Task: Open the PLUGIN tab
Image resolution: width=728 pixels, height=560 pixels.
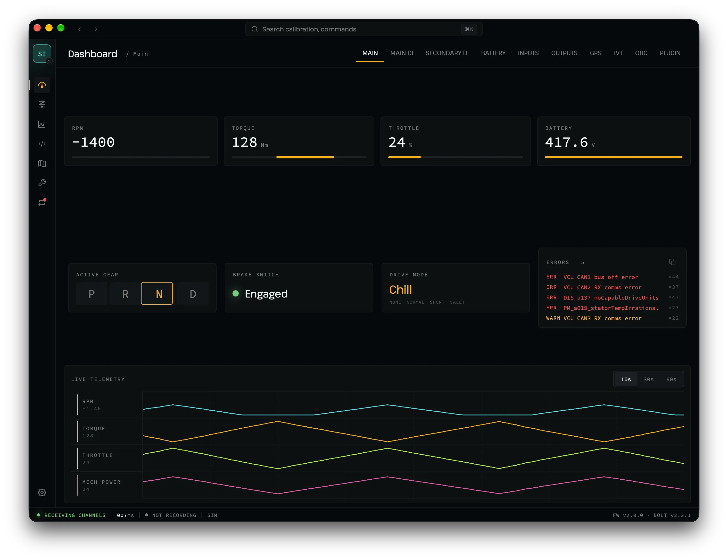Action: [670, 53]
